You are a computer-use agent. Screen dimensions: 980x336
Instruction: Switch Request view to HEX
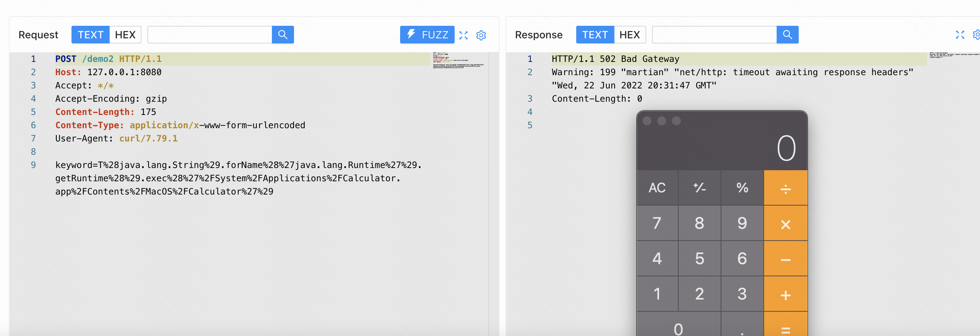click(x=125, y=35)
